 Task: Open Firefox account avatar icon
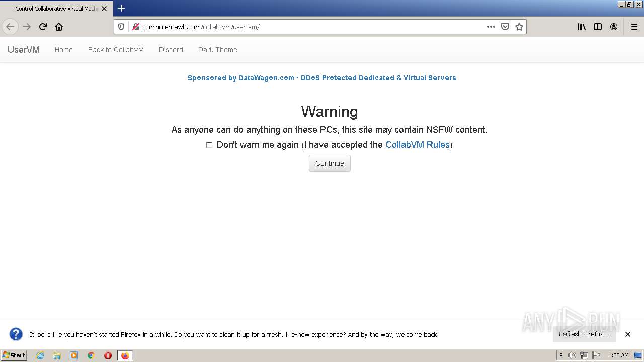pyautogui.click(x=614, y=27)
